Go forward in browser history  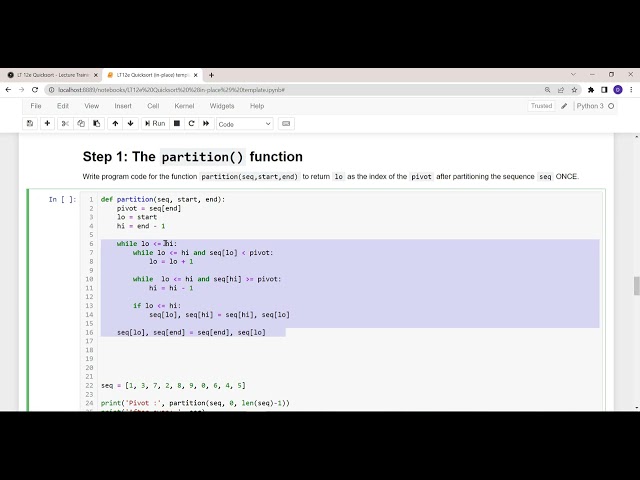pos(22,90)
